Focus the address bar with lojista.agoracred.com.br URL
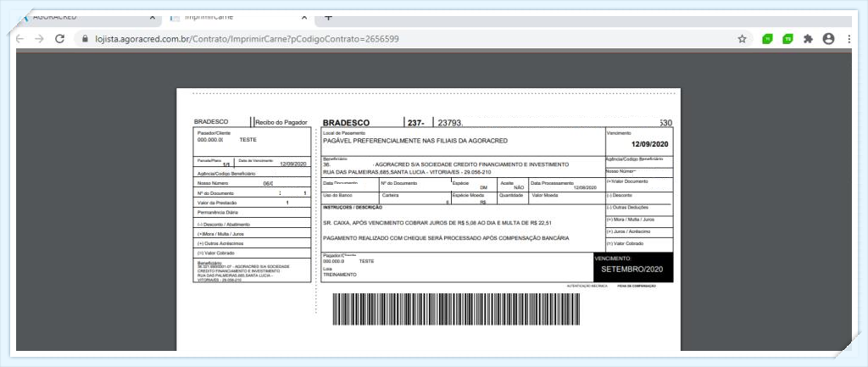Screen dimensions: 868x367 tap(409, 39)
